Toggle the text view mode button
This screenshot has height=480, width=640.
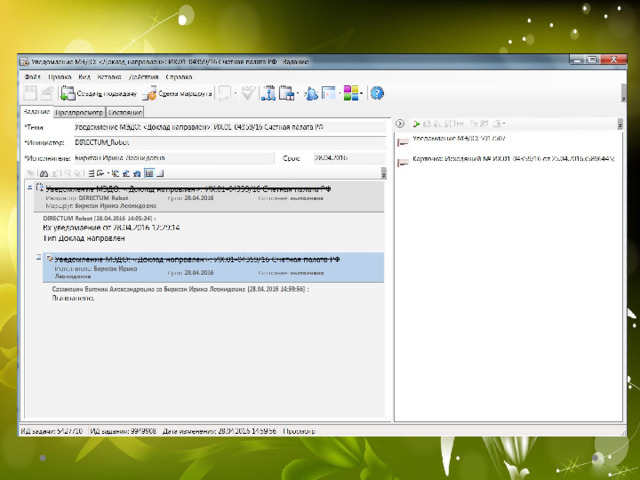tap(148, 174)
